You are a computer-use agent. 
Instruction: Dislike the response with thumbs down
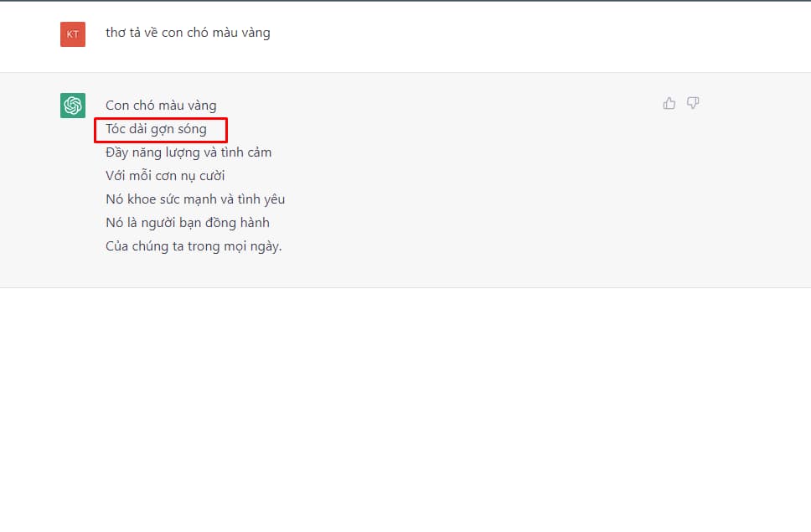[693, 103]
